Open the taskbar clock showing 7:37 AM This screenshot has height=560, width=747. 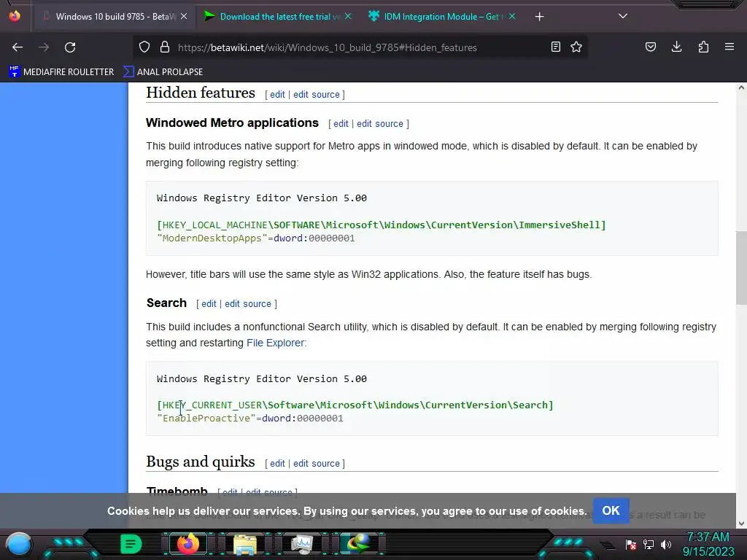point(708,544)
